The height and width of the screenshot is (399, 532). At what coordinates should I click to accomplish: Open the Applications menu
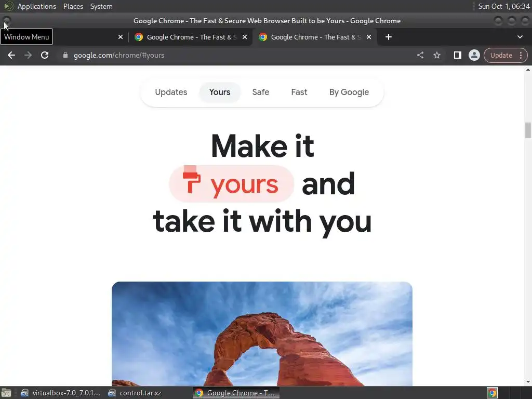point(37,6)
